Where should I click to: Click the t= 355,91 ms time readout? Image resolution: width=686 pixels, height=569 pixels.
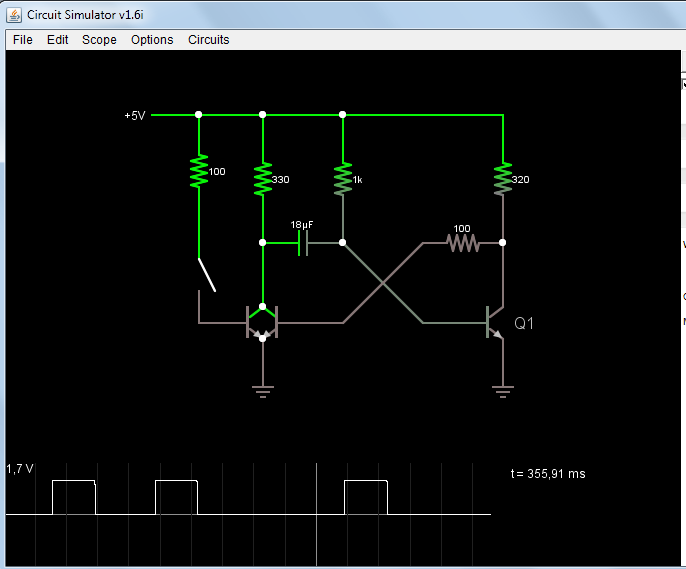(x=548, y=474)
